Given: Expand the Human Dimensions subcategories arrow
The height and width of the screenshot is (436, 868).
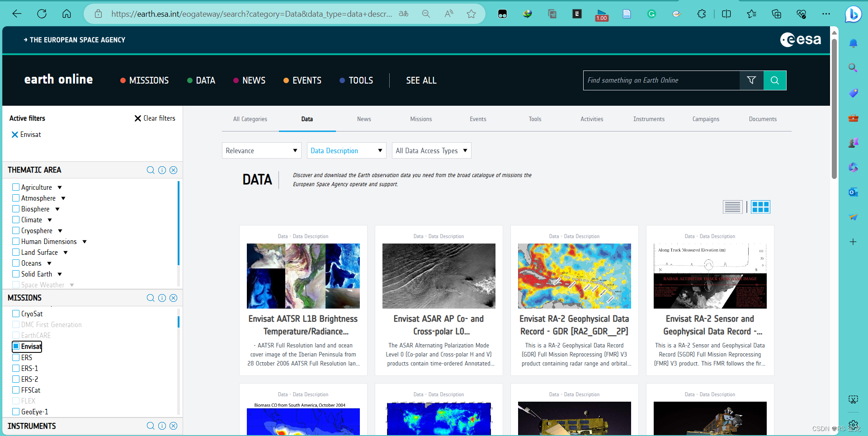Looking at the screenshot, I should [85, 242].
